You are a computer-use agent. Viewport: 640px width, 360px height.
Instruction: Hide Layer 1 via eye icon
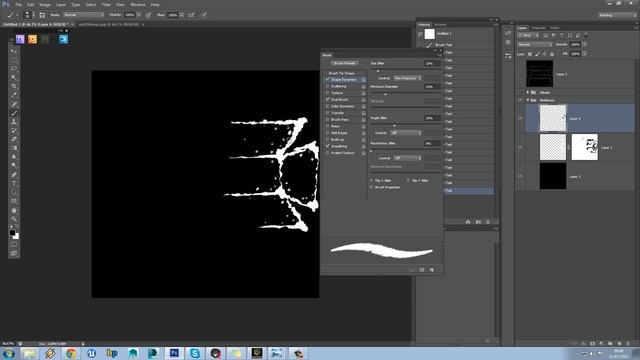tap(520, 176)
